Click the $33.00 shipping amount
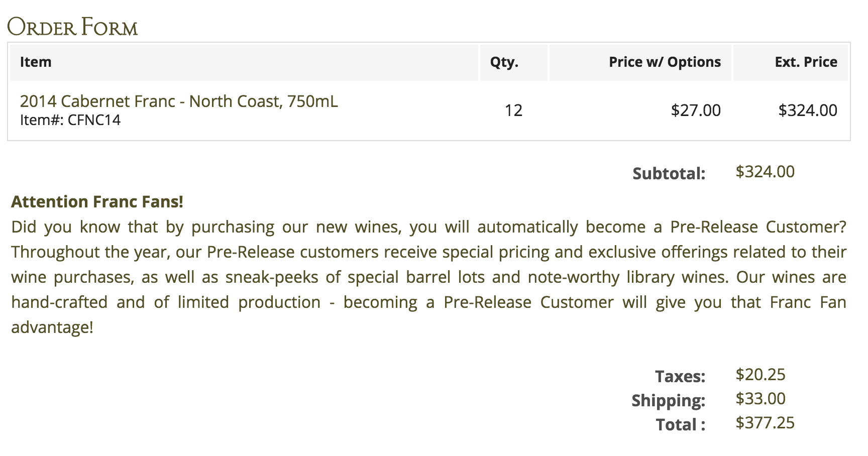The height and width of the screenshot is (456, 868). (761, 398)
